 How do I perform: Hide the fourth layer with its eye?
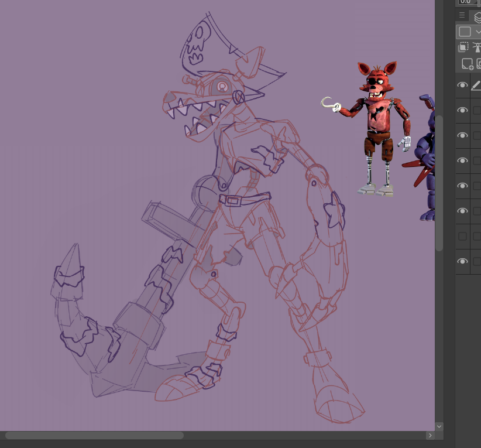[x=463, y=160]
